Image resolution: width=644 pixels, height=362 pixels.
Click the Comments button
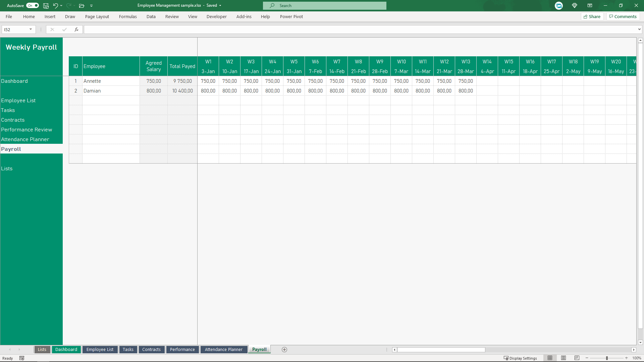[623, 16]
